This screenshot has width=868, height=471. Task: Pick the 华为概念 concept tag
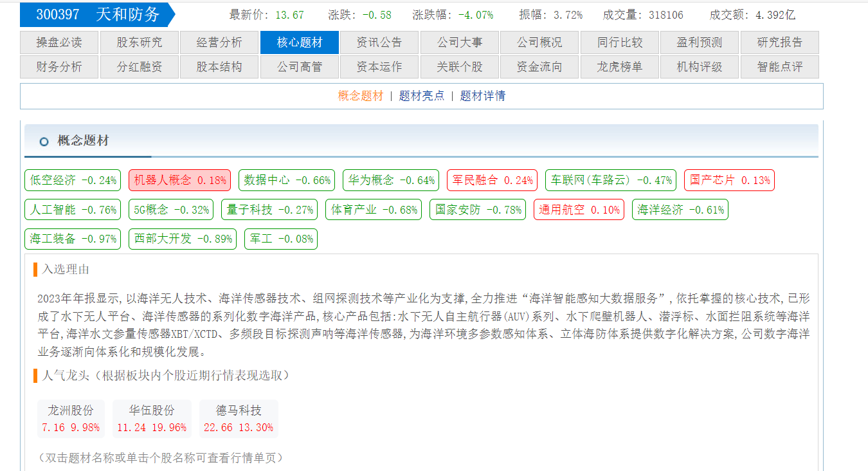(x=391, y=180)
